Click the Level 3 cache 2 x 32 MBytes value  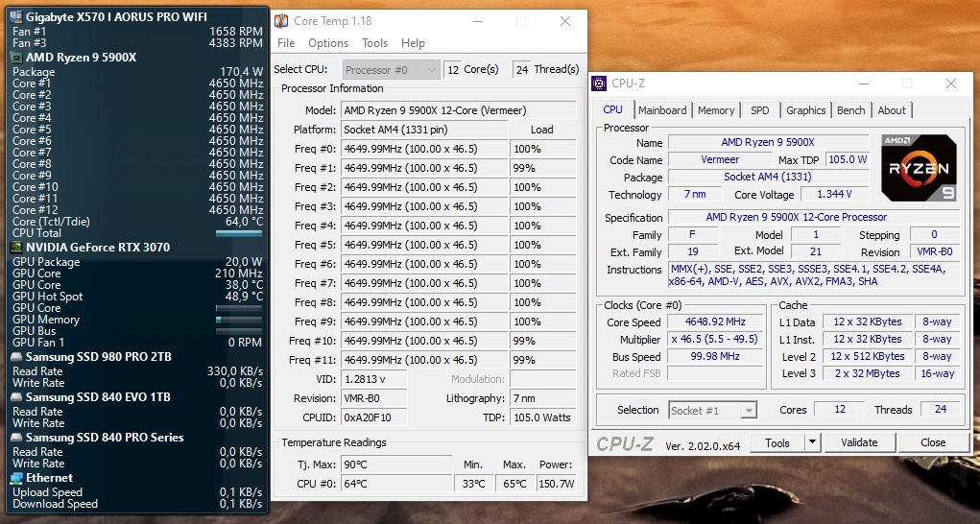tap(867, 373)
